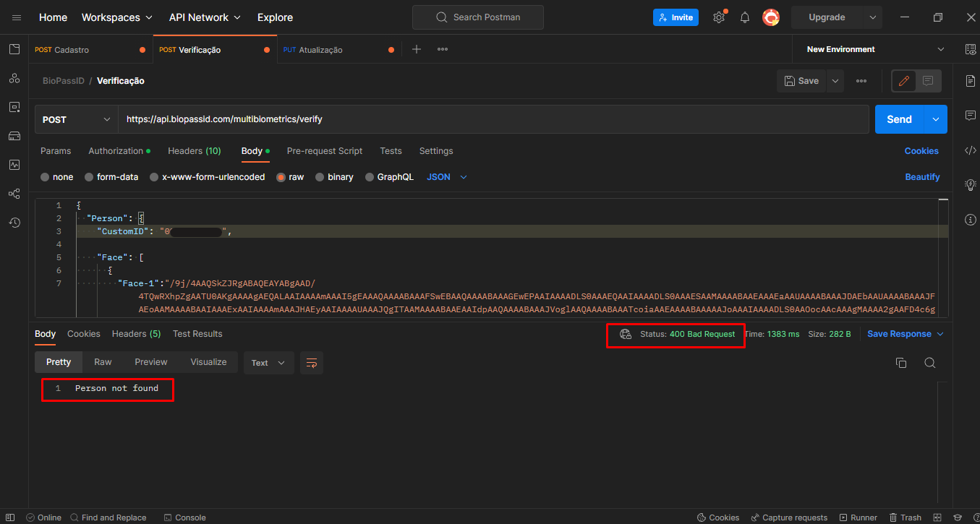Open the Tests tab
This screenshot has height=524, width=980.
(x=391, y=151)
